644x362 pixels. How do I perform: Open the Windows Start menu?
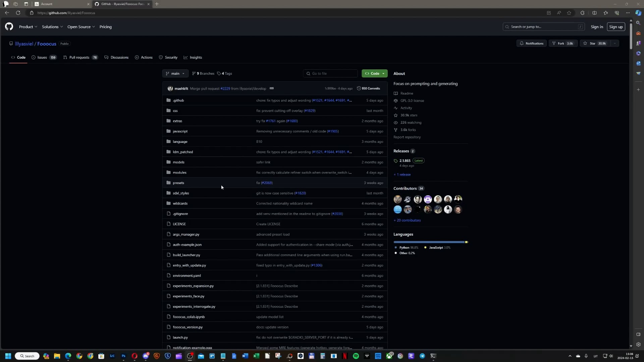pos(8,356)
